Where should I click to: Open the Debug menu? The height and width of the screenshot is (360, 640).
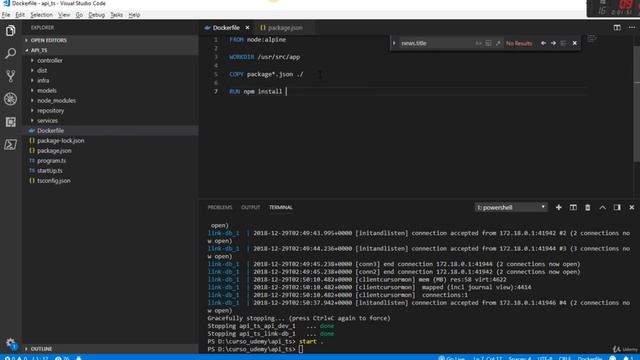click(x=96, y=15)
